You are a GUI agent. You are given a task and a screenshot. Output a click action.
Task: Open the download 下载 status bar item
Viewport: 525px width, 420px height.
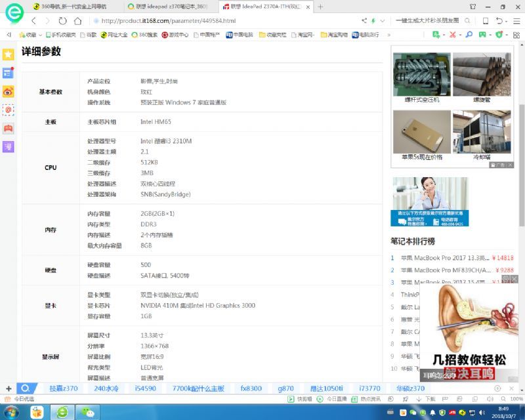pyautogui.click(x=426, y=399)
